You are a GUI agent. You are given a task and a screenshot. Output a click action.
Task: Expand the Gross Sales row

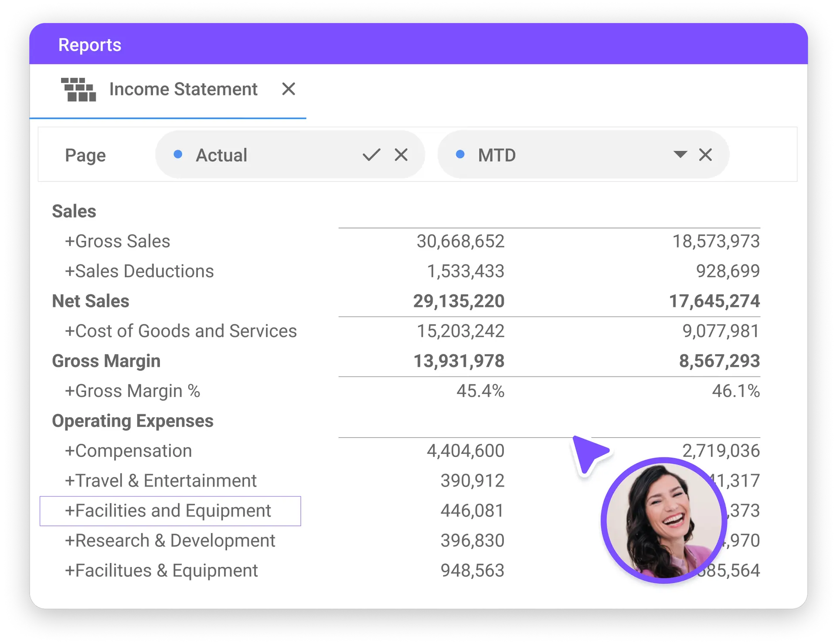[x=70, y=242]
